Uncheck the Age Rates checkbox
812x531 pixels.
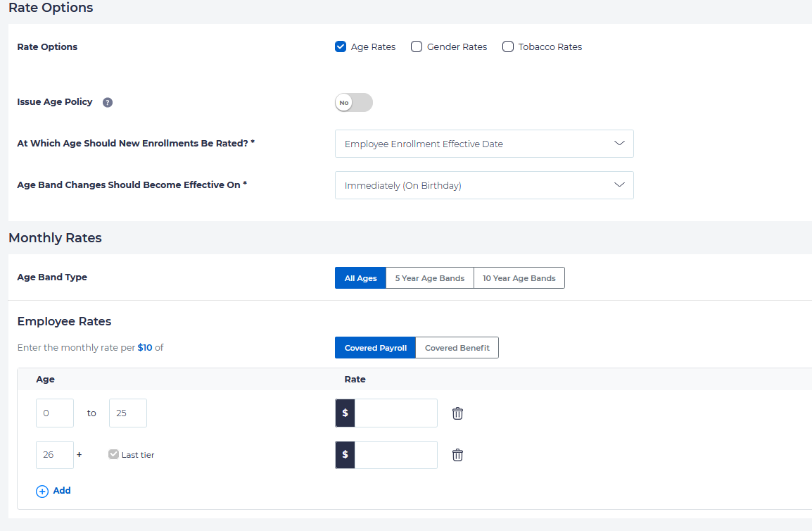pos(341,47)
